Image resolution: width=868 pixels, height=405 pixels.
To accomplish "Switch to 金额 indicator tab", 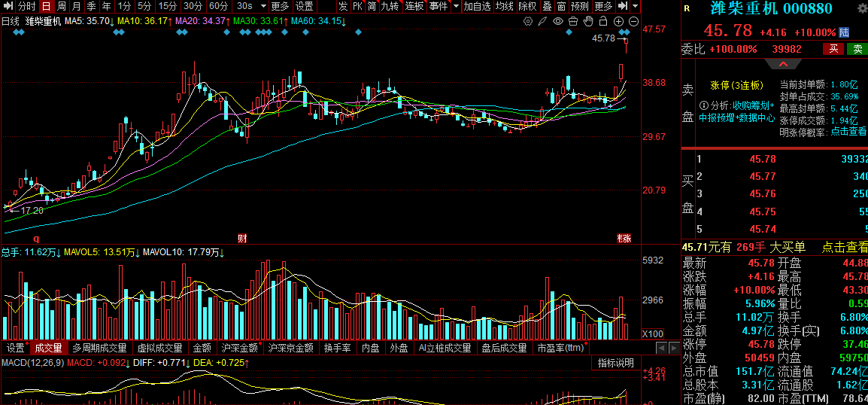I will click(x=202, y=348).
